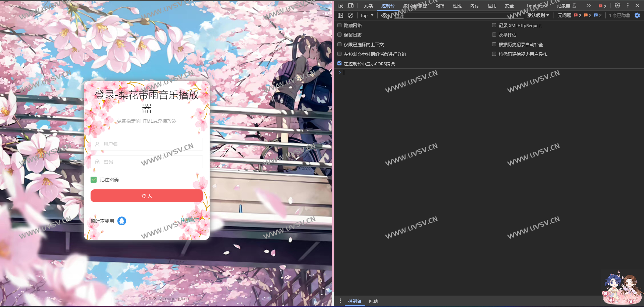
Task: Open the DevTools three-dot customize menu
Action: point(628,6)
